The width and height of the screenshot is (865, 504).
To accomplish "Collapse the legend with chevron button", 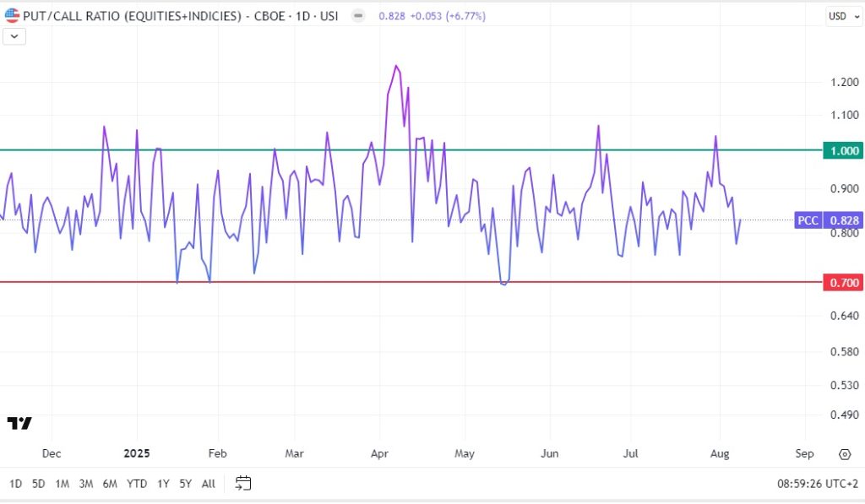I will 16,36.
